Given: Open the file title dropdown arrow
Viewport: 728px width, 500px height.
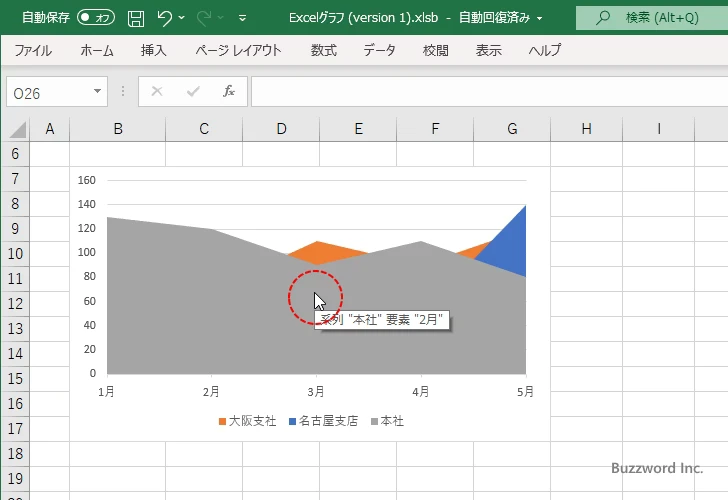Looking at the screenshot, I should tap(540, 19).
